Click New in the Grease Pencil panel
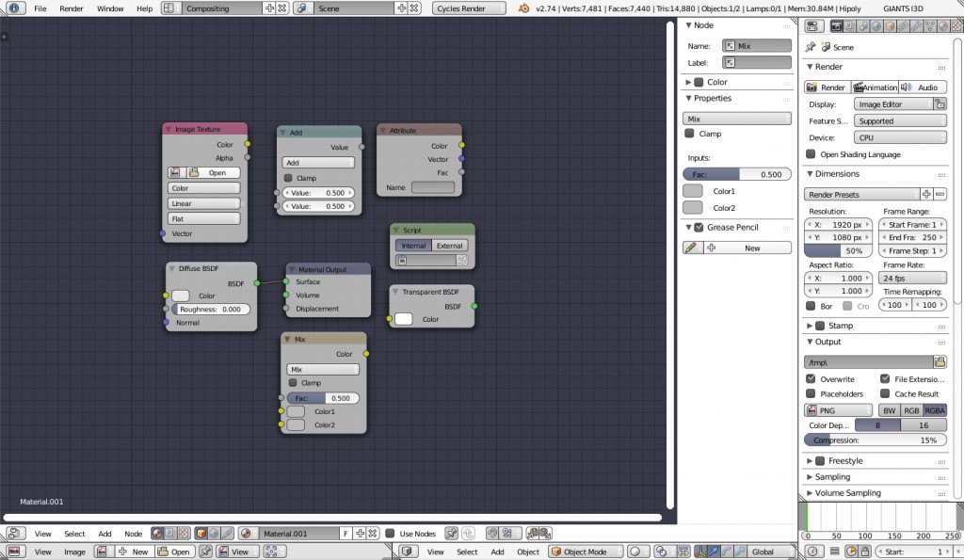Viewport: 964px width, 560px height. click(752, 248)
